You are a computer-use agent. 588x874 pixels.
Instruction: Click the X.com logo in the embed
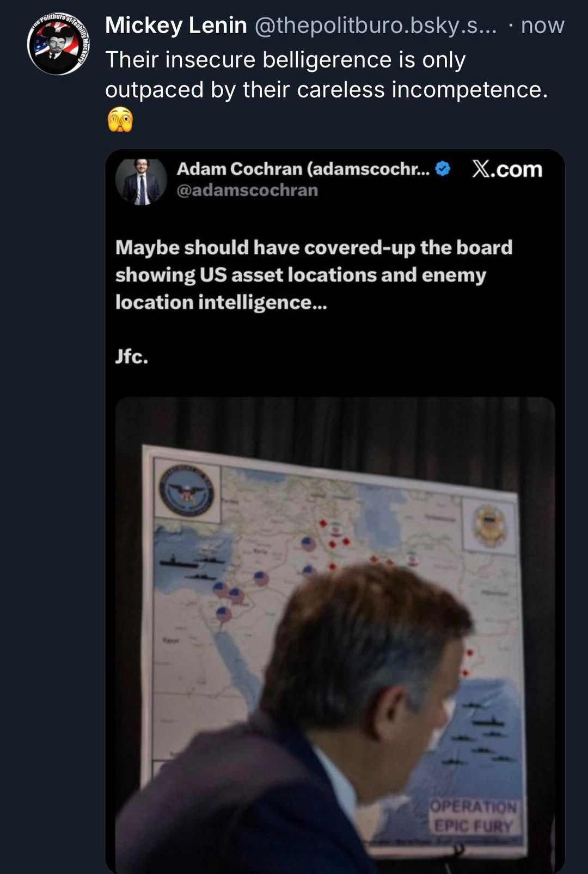coord(507,169)
